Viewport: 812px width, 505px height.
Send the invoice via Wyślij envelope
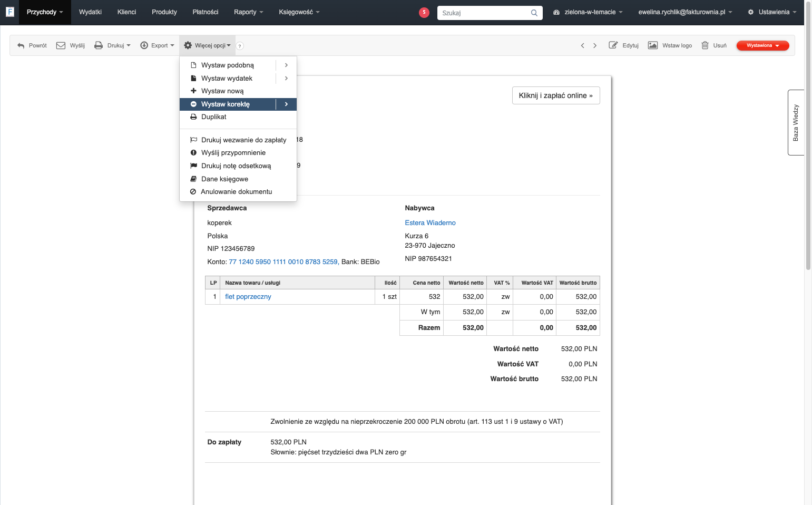click(71, 45)
